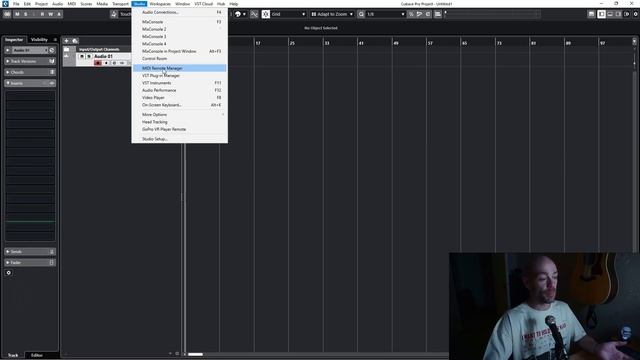The image size is (640, 360).
Task: Open Audio Connections from Studio menu
Action: [x=180, y=12]
